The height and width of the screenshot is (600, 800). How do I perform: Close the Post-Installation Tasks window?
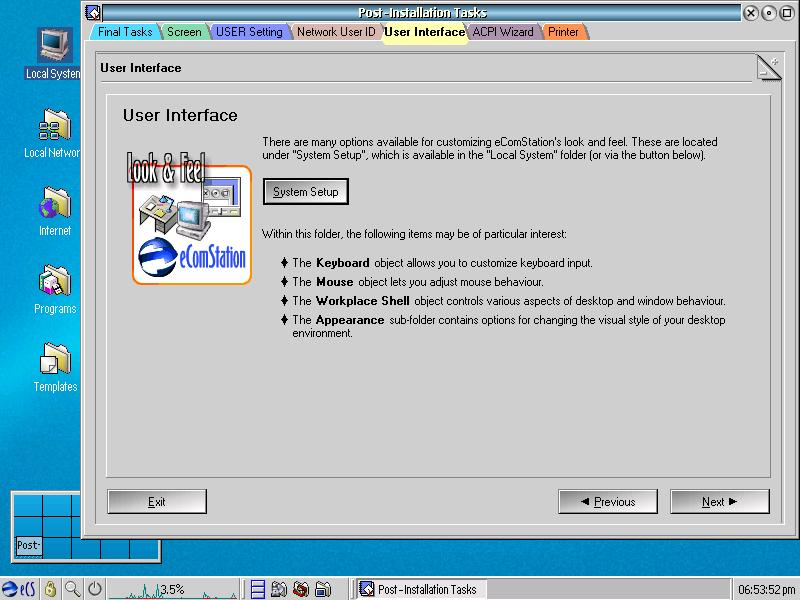pyautogui.click(x=750, y=13)
